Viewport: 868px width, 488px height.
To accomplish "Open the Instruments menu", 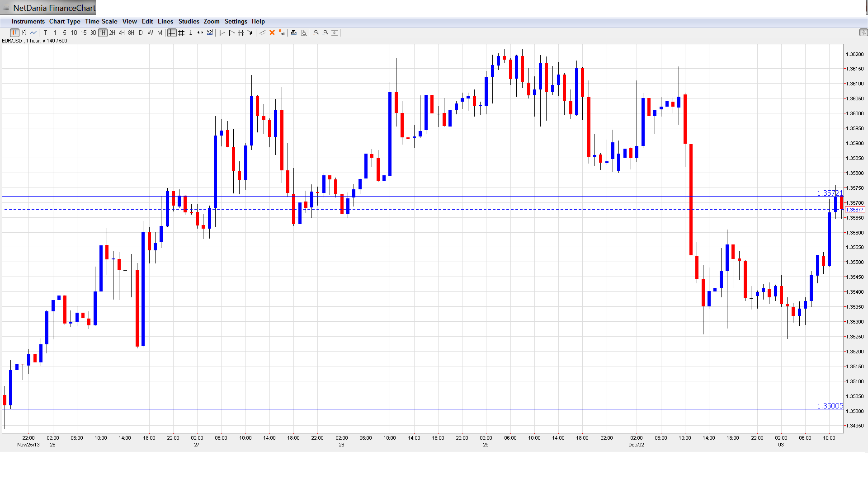I will pos(28,21).
